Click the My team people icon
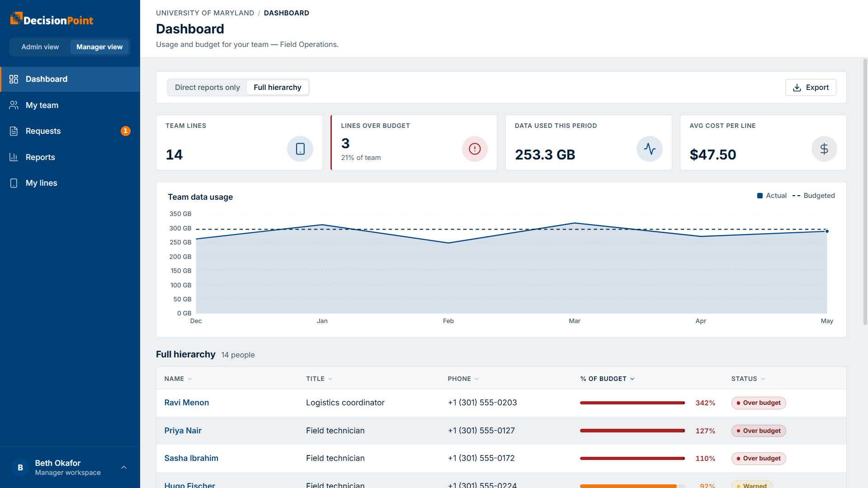Viewport: 868px width, 488px height. point(14,105)
